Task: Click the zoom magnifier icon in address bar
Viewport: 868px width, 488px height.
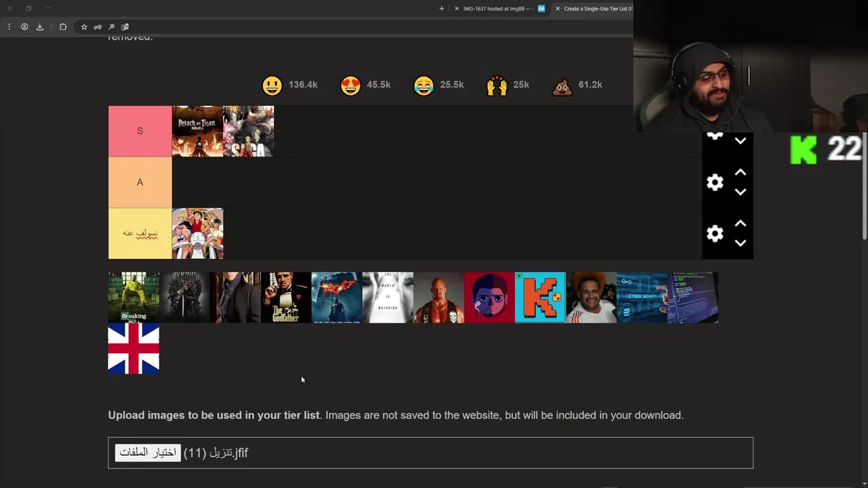Action: coord(111,27)
